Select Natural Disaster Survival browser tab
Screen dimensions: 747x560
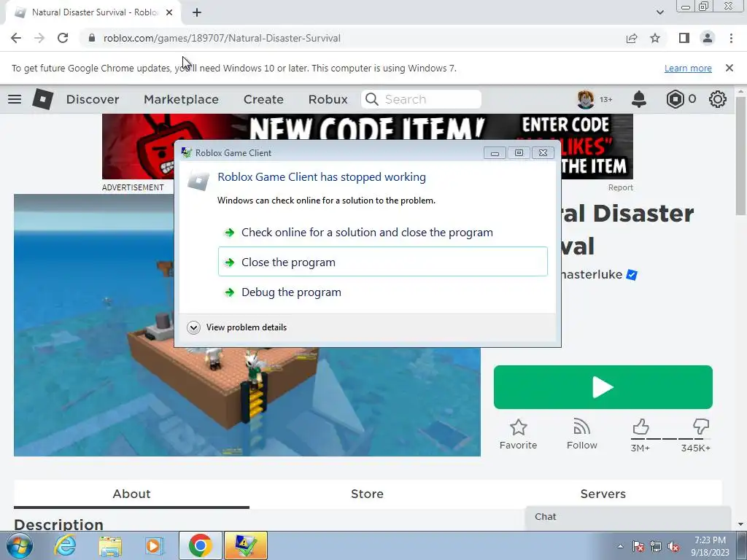[x=94, y=12]
